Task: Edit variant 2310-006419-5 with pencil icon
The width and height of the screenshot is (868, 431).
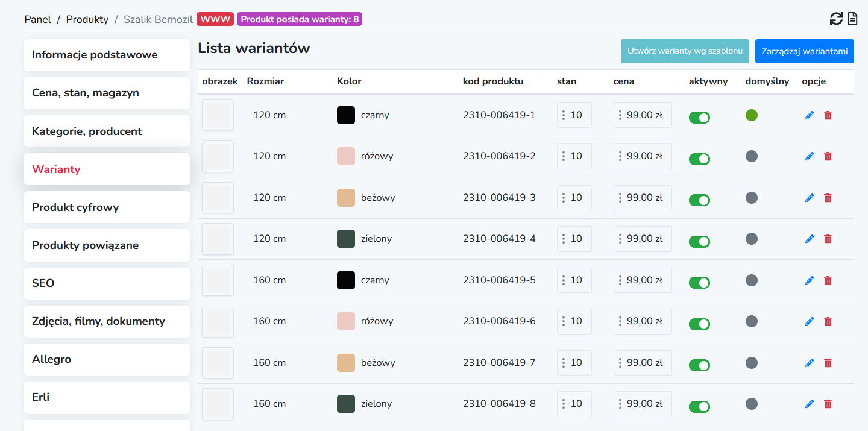Action: click(810, 280)
